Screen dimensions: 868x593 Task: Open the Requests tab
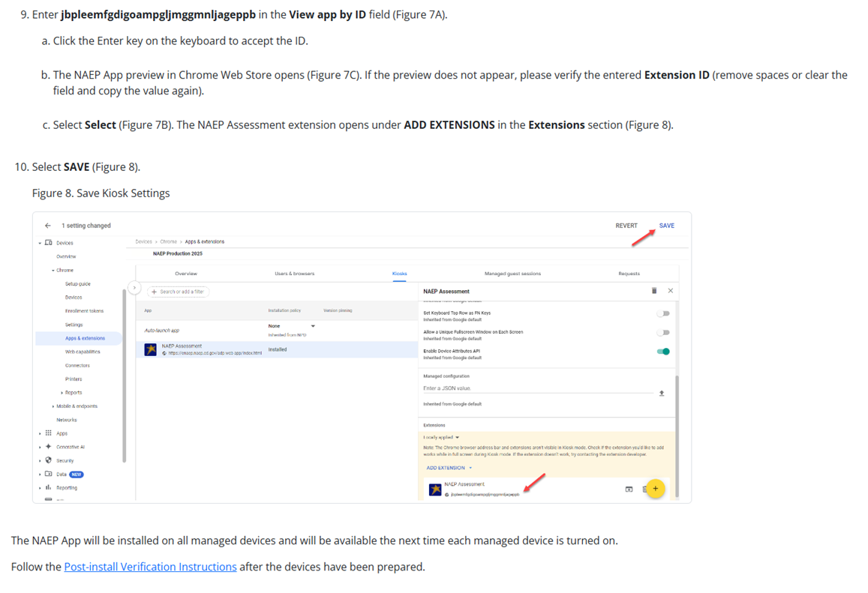pyautogui.click(x=629, y=274)
